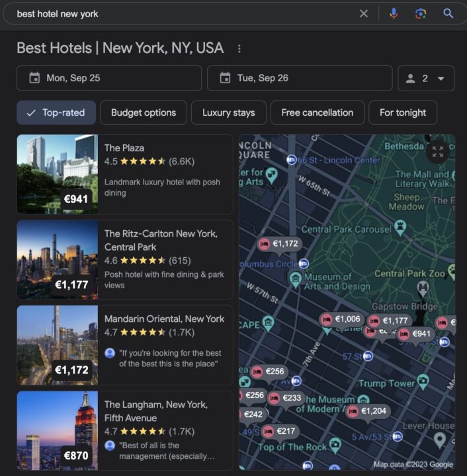The width and height of the screenshot is (467, 476).
Task: Open The Plaza hotel listing
Action: (125, 175)
